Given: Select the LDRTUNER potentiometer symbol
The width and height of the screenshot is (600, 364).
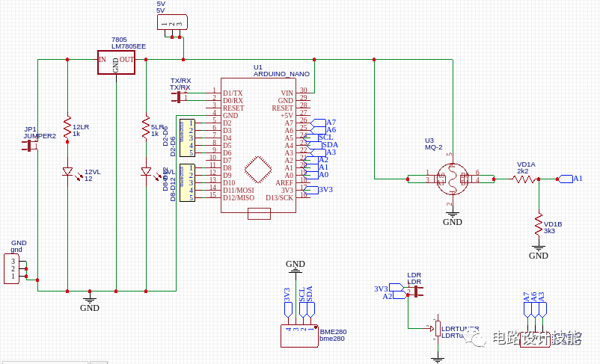Looking at the screenshot, I should (438, 329).
